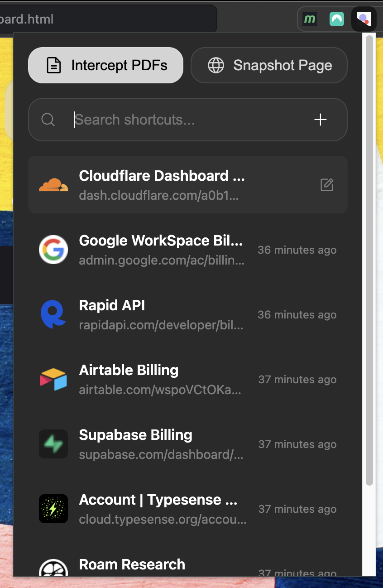The width and height of the screenshot is (383, 588).
Task: Click the dash.cloudflare.com URL text
Action: 158,196
